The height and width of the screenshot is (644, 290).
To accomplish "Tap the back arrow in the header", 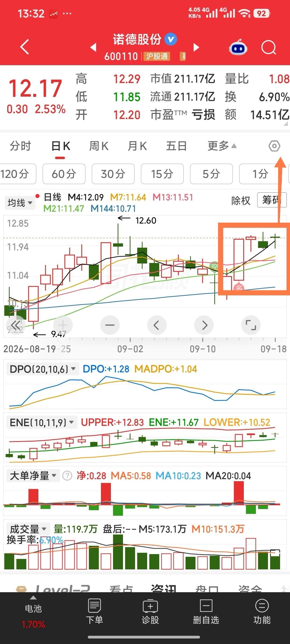I will (x=25, y=47).
